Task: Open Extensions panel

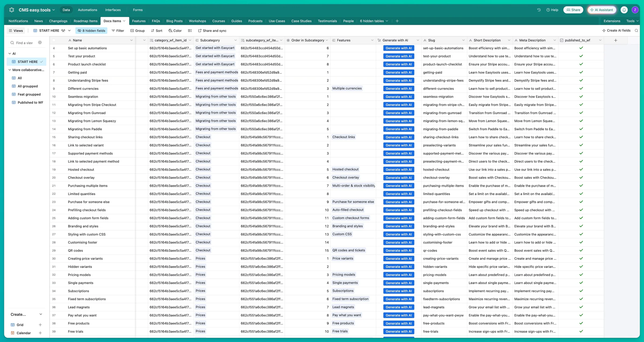Action: 612,21
